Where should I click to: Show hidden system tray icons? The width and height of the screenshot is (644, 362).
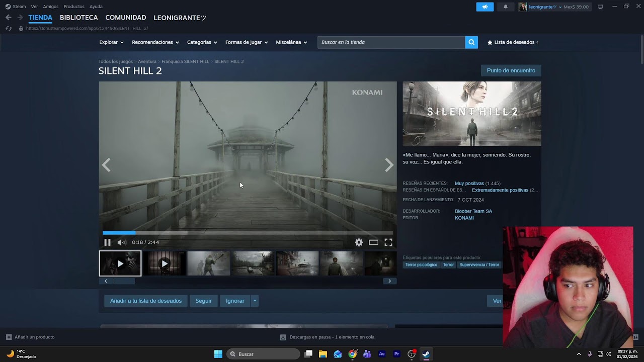click(x=579, y=354)
